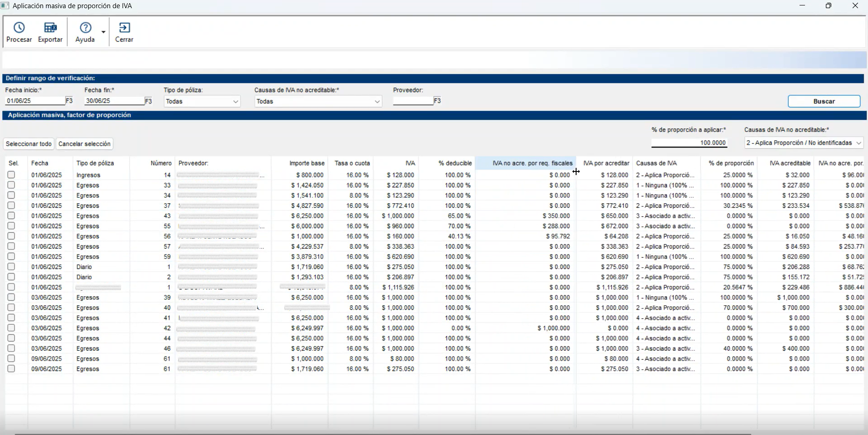The width and height of the screenshot is (868, 435).
Task: Click F3 lookup next to Proveedor field
Action: (x=437, y=101)
